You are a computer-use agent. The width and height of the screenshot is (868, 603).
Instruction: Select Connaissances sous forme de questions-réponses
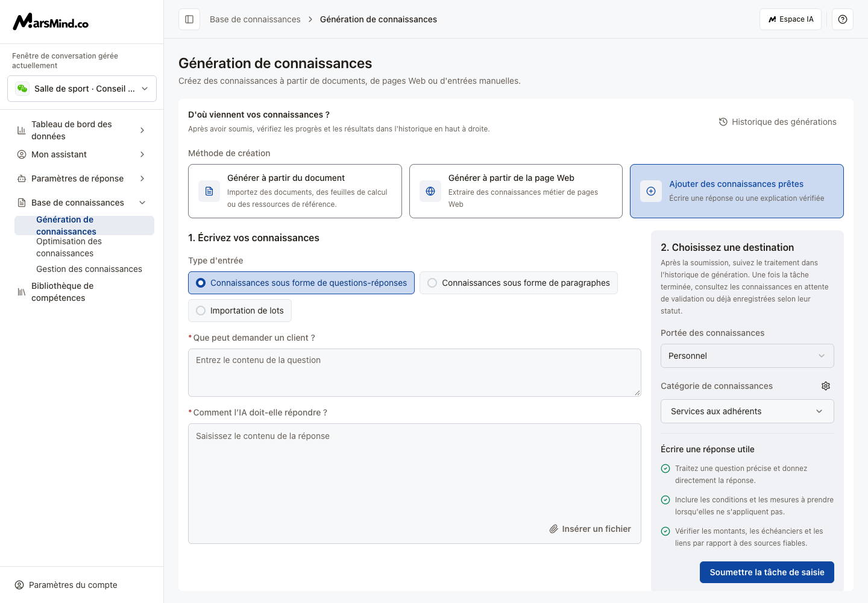301,283
